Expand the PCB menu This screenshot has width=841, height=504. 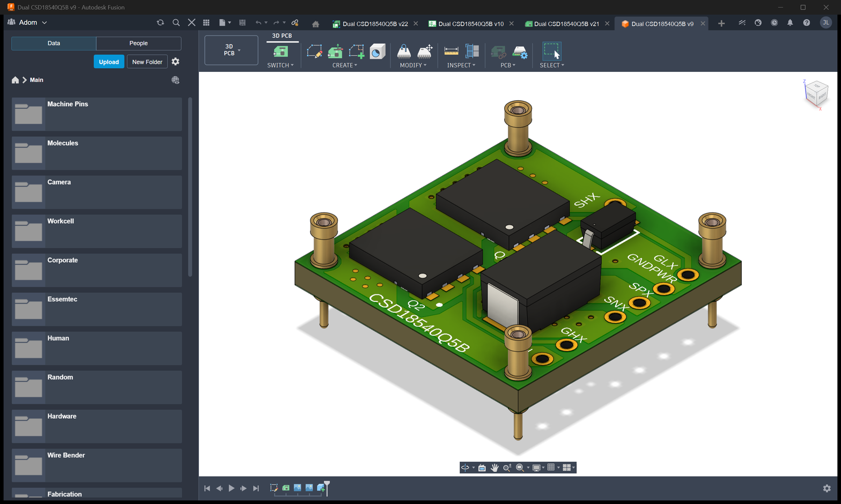pos(508,65)
